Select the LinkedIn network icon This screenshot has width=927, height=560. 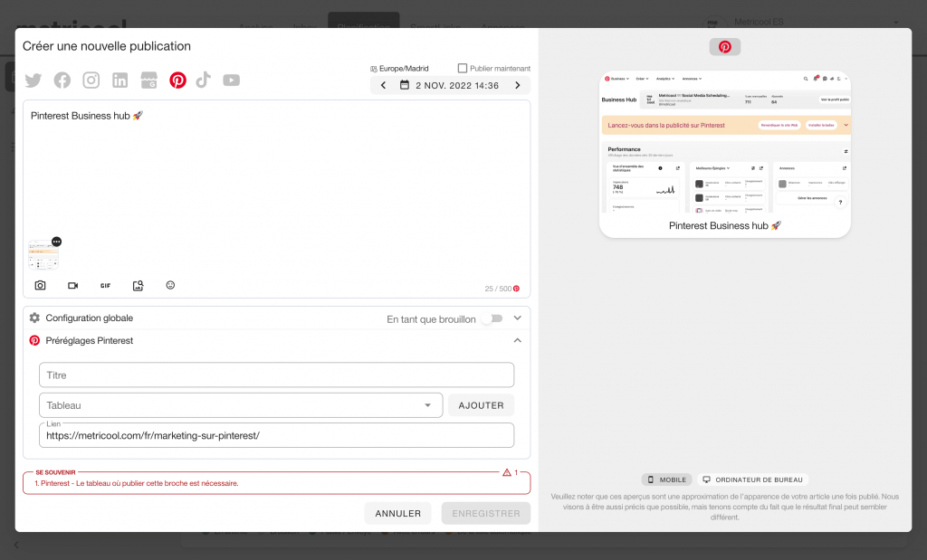tap(120, 81)
